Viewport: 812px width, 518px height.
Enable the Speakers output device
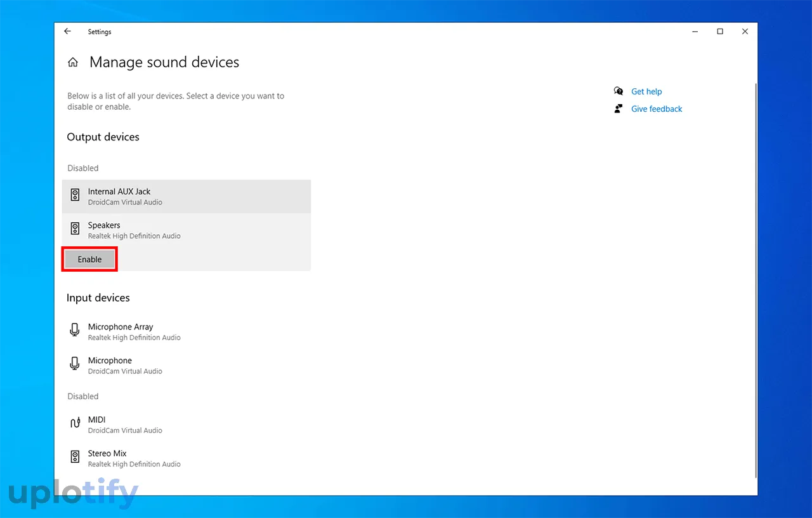[89, 259]
